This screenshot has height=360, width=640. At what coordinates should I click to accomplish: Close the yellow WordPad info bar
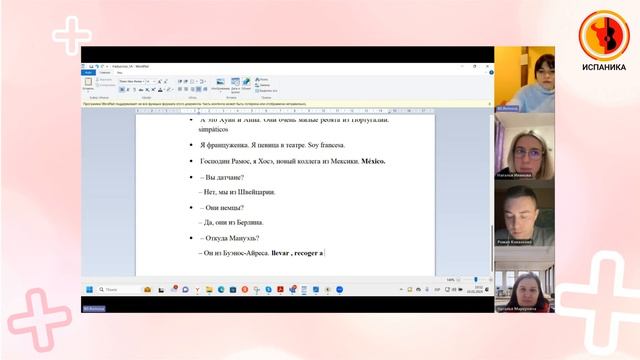point(490,104)
